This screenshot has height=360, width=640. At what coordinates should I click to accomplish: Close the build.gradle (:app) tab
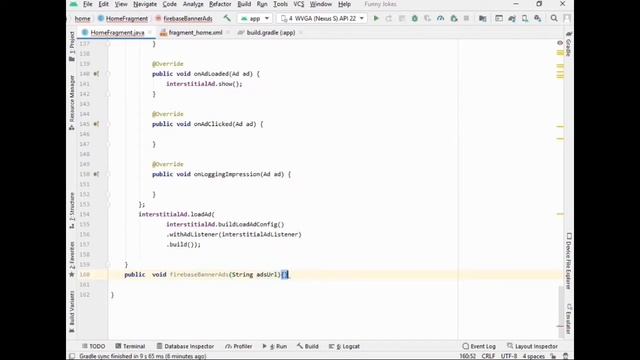click(300, 33)
